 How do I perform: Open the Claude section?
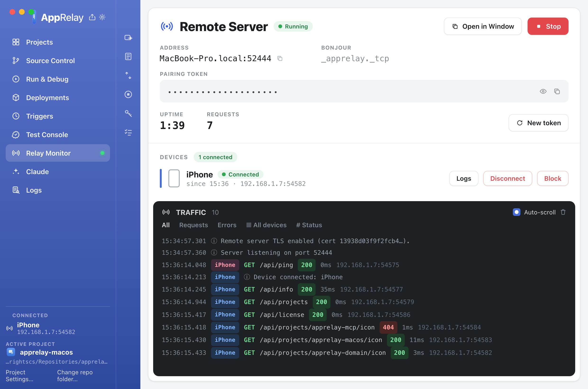pyautogui.click(x=58, y=172)
